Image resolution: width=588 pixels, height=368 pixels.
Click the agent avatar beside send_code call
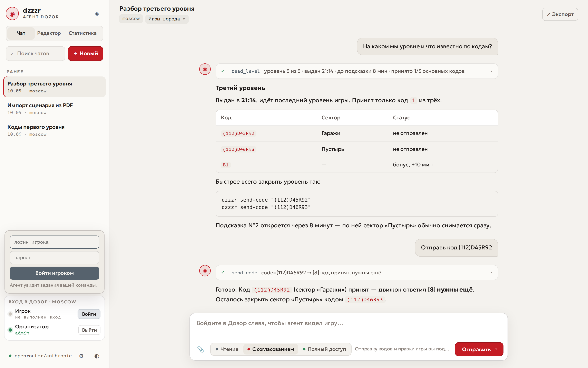pyautogui.click(x=205, y=271)
